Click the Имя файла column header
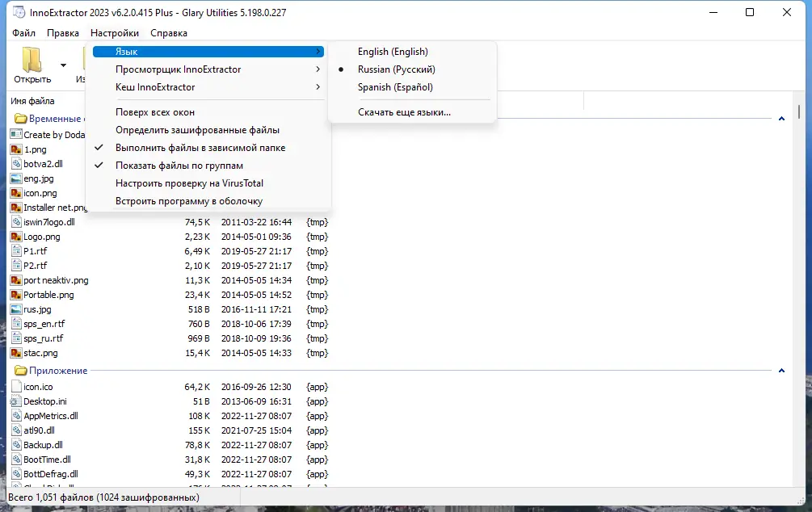Viewport: 812px width, 512px height. pyautogui.click(x=32, y=101)
